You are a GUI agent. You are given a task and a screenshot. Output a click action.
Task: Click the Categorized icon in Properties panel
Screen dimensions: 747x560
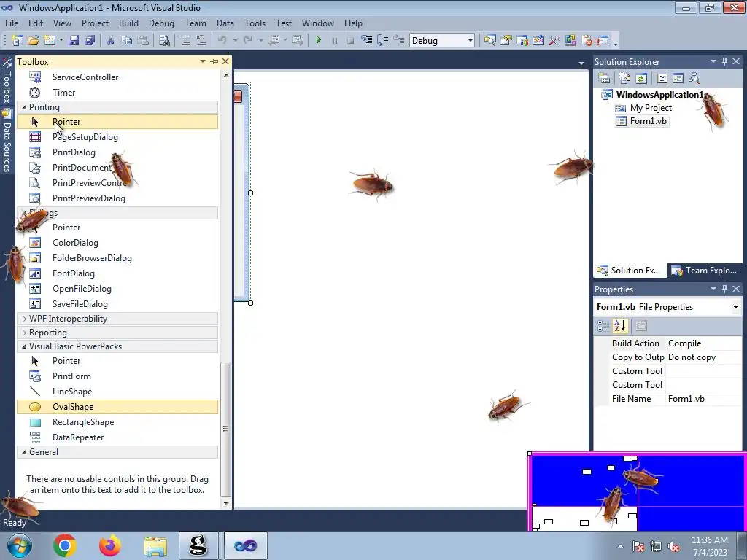tap(603, 326)
